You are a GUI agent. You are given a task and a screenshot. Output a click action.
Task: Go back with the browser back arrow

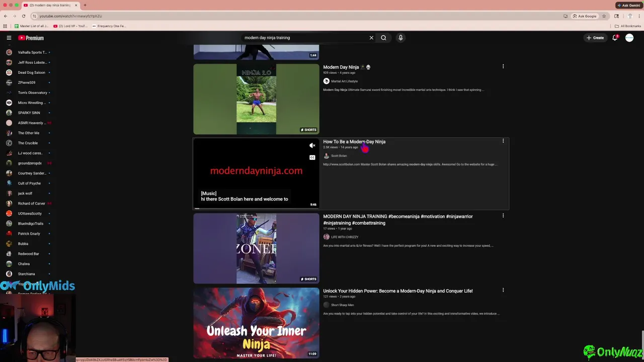(x=6, y=16)
